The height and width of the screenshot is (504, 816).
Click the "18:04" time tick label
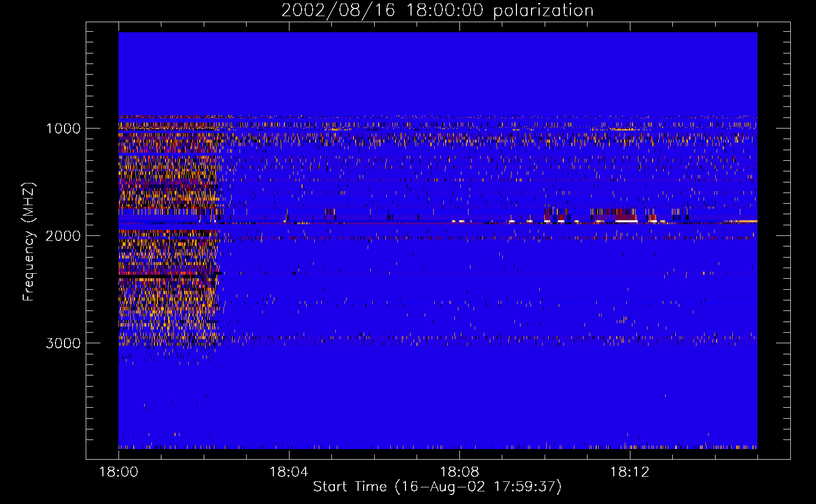pyautogui.click(x=289, y=472)
